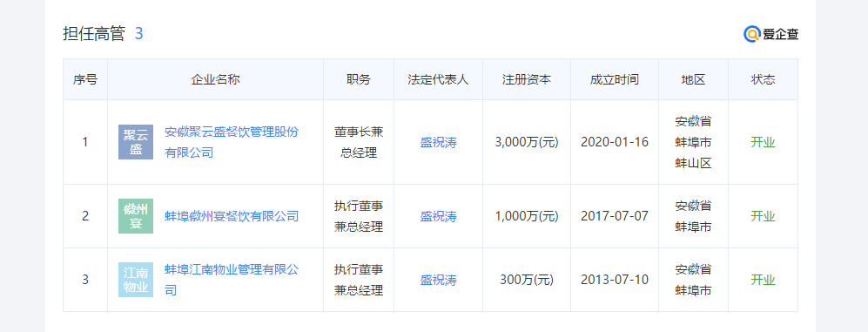Click 盛祝涛 in the 聚云盛 row
868x332 pixels.
[439, 142]
